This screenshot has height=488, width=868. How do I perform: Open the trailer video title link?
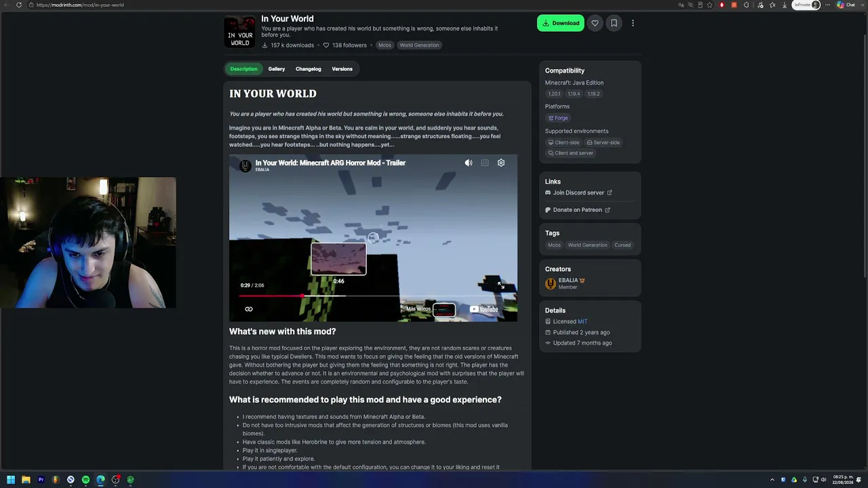[x=330, y=163]
